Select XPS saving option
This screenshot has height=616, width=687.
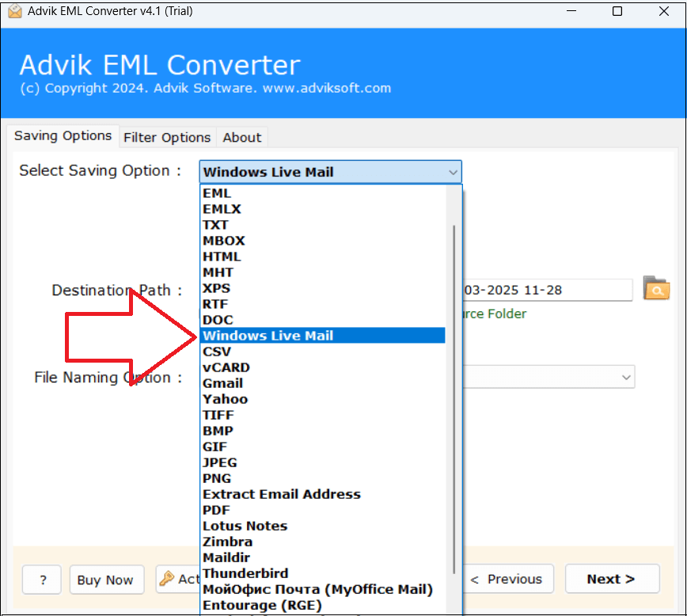tap(322, 288)
